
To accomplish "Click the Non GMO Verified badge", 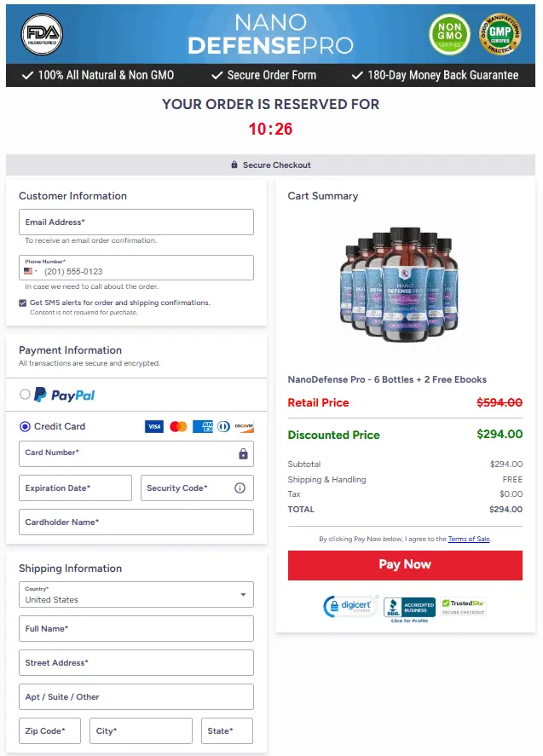I will [449, 34].
